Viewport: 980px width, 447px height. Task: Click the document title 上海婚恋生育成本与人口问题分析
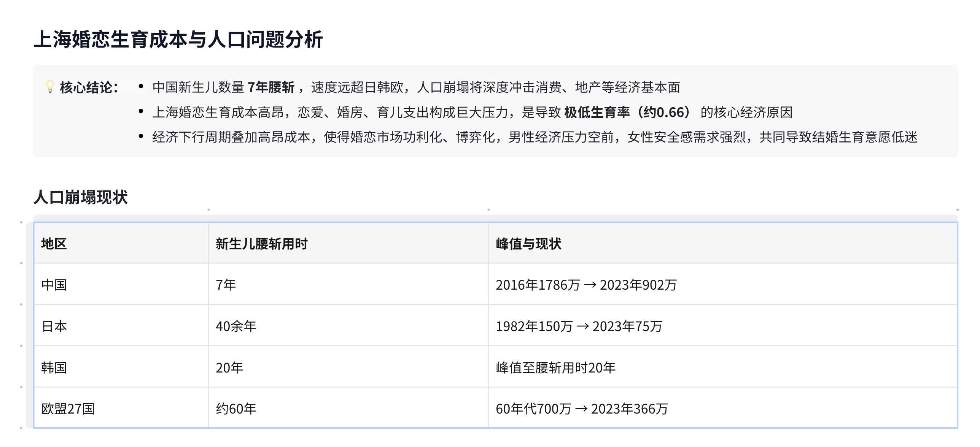tap(178, 40)
